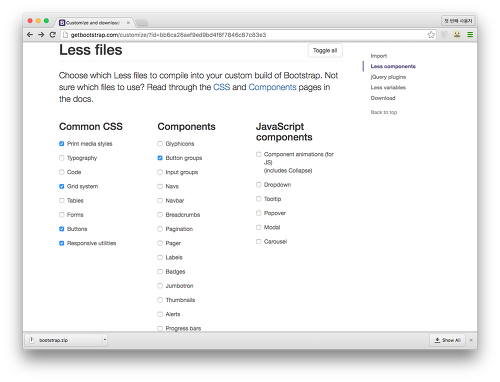Tick the Dropdown JavaScript component checkbox
The width and height of the screenshot is (500, 382).
(x=258, y=185)
